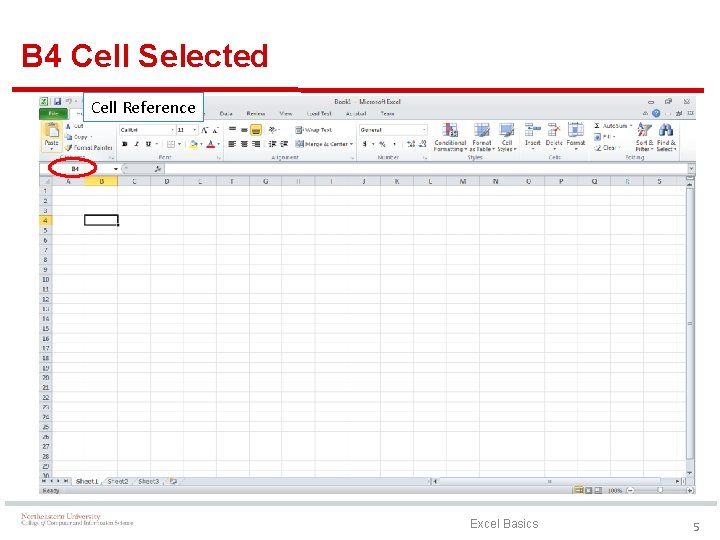Apply Percent Style format
Viewport: 720px width, 540px height.
click(382, 144)
